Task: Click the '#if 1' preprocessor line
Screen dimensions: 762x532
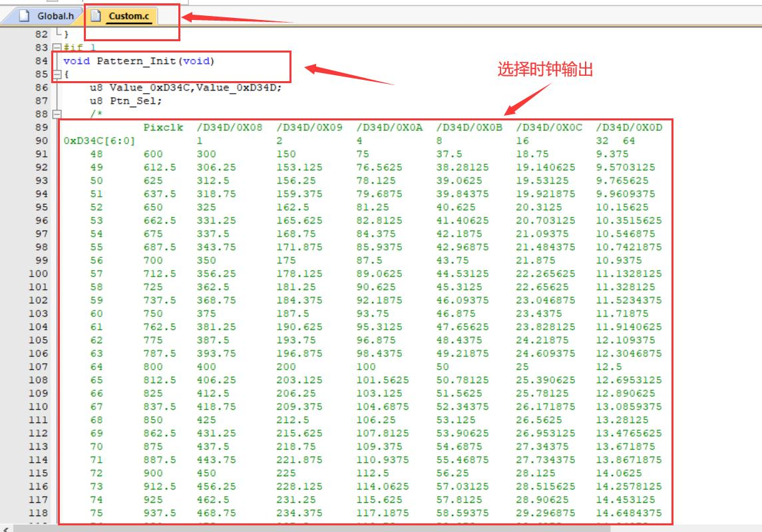Action: 80,48
